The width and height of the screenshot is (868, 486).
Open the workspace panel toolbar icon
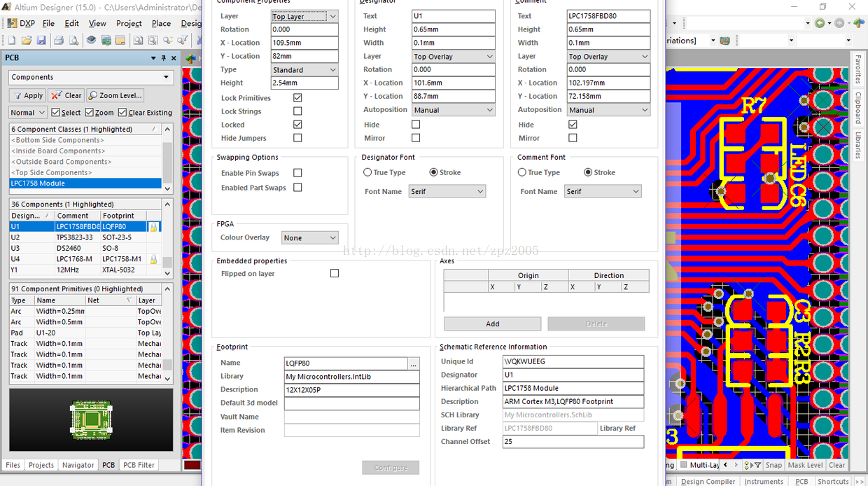120,41
